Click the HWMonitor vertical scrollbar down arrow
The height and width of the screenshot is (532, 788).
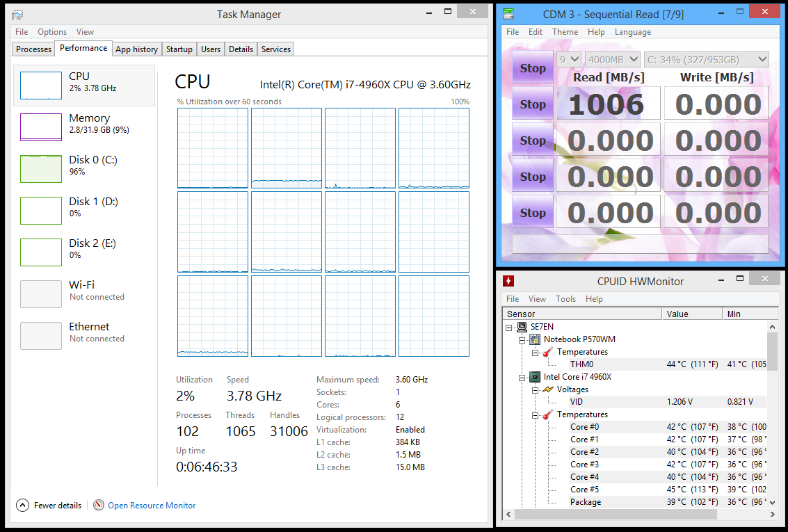coord(773,502)
